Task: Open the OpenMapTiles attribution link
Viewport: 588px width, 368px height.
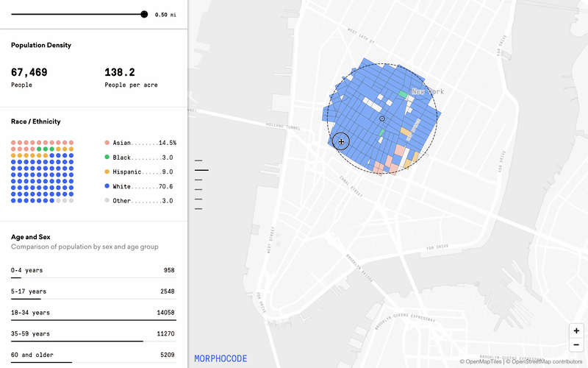Action: (481, 361)
